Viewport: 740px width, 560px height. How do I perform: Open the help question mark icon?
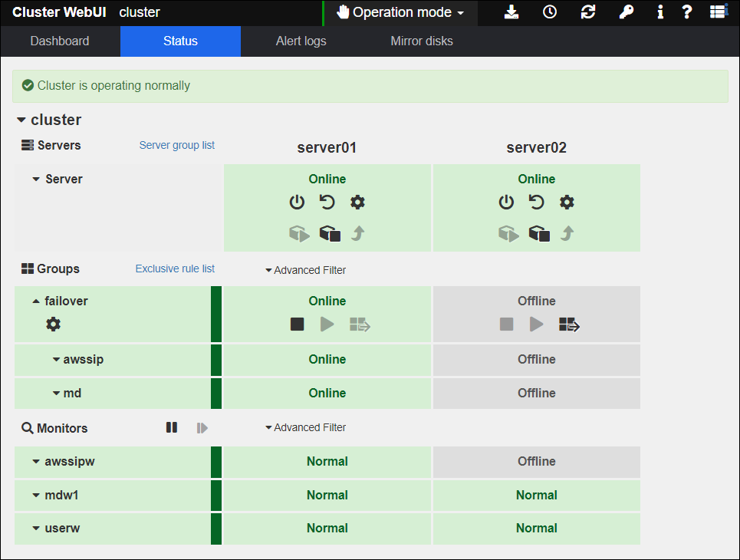pyautogui.click(x=686, y=12)
